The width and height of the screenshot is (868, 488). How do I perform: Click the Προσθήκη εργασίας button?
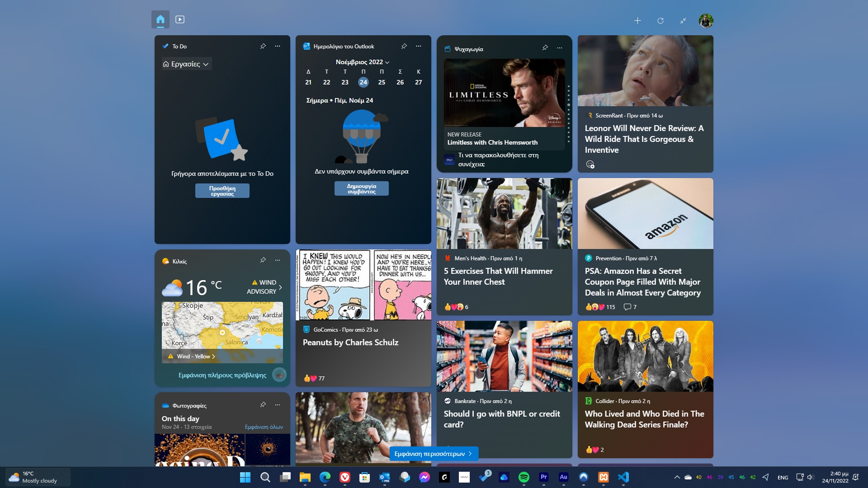222,191
